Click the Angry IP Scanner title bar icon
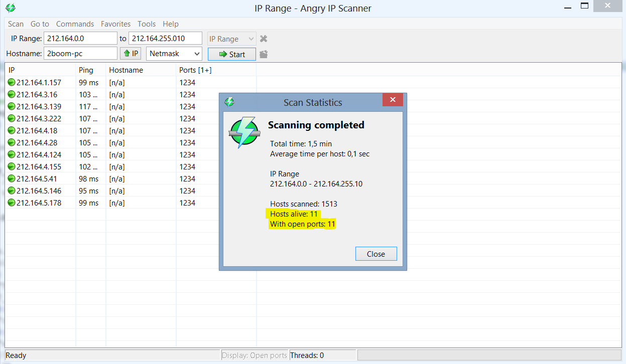 [x=11, y=8]
